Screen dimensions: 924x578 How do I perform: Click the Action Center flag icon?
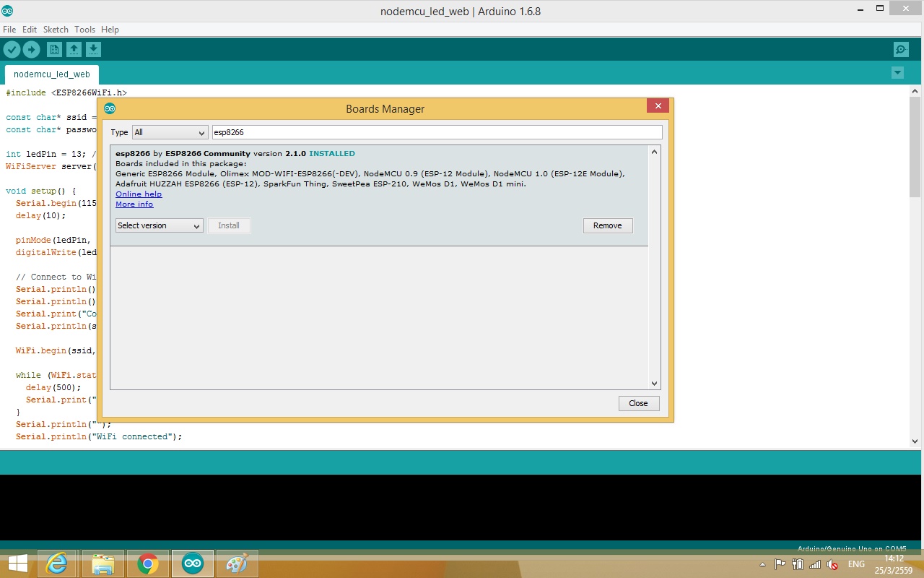780,564
